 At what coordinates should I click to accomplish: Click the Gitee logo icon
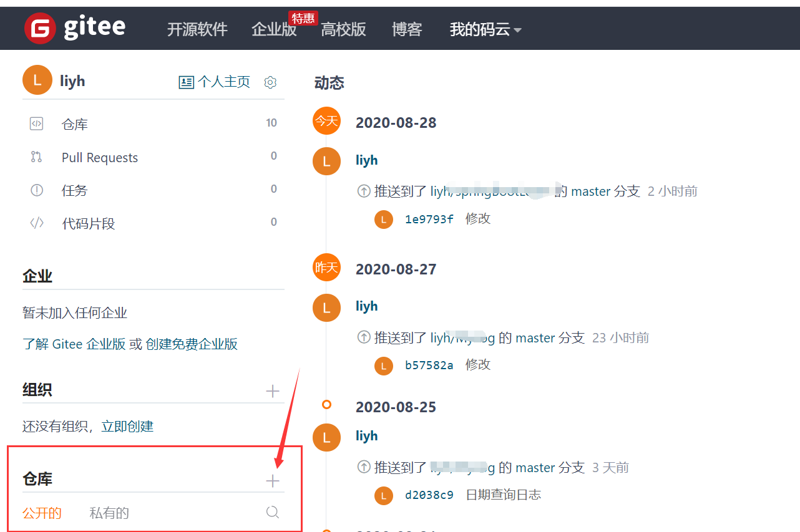pos(40,28)
